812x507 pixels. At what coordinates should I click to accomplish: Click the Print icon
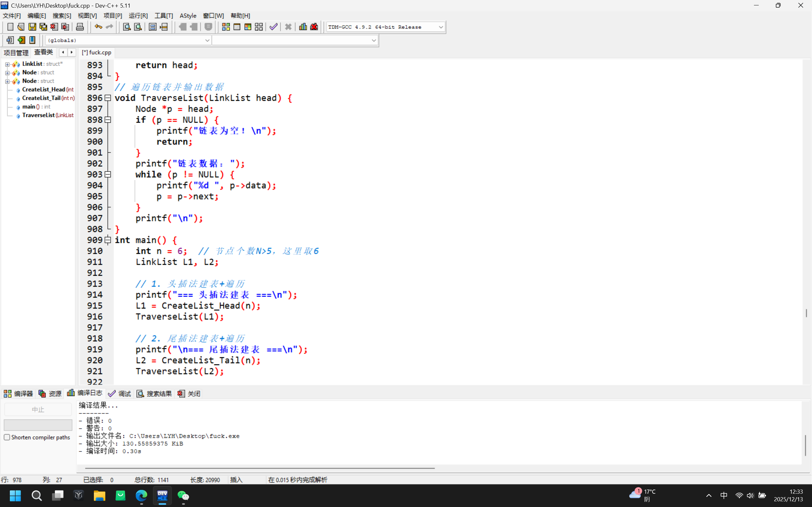(80, 27)
